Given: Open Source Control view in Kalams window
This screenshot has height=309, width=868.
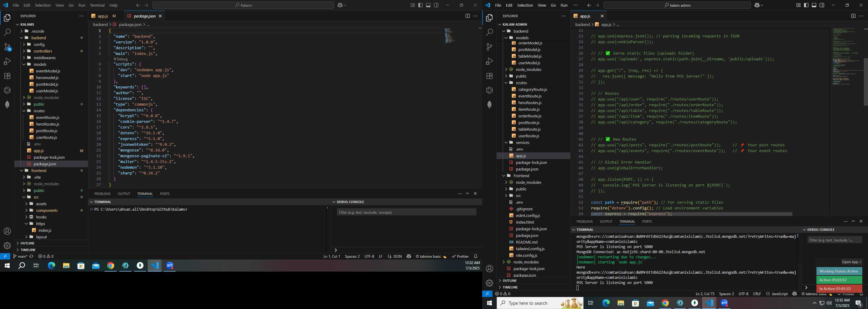Looking at the screenshot, I should click(7, 47).
